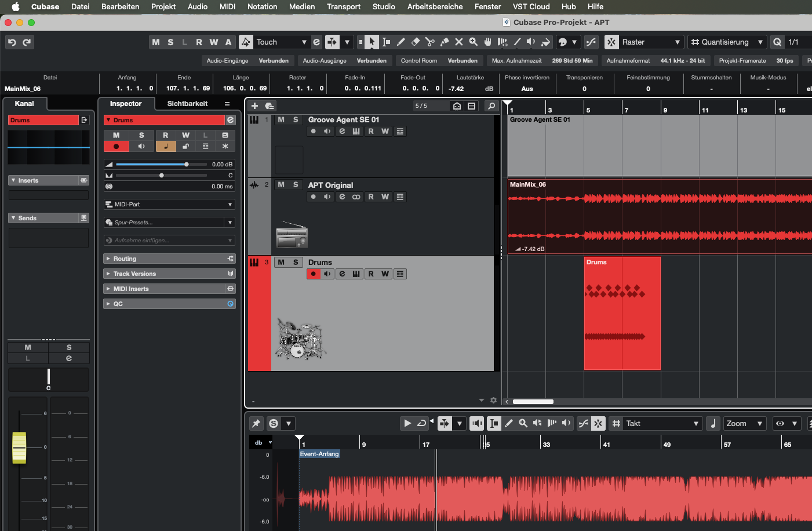Select the Draw pencil tool
The image size is (812, 531).
point(401,42)
